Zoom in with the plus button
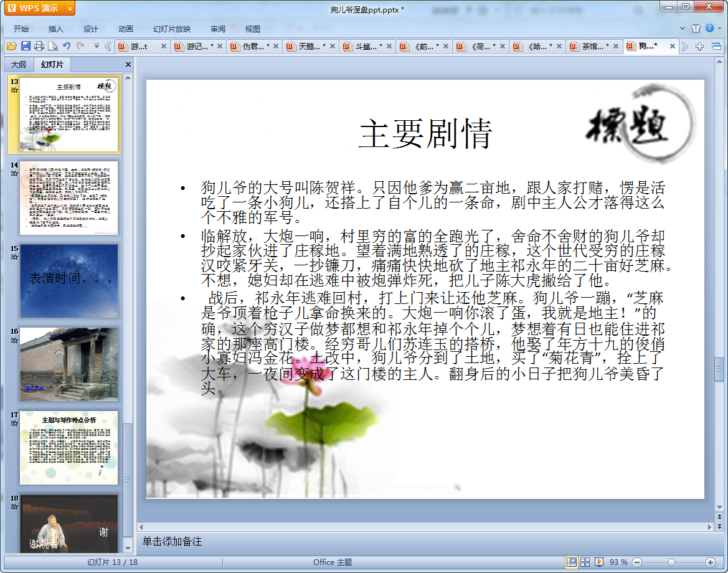 (x=711, y=562)
